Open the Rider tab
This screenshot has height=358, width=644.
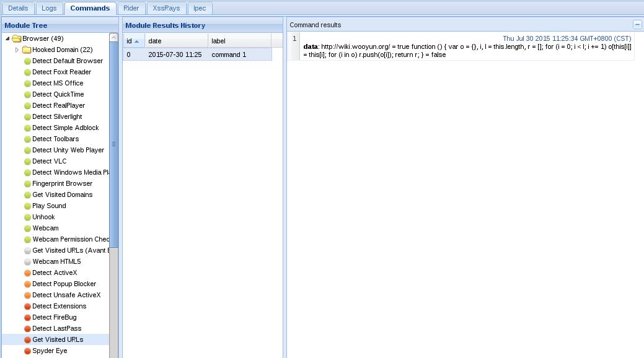(x=131, y=8)
